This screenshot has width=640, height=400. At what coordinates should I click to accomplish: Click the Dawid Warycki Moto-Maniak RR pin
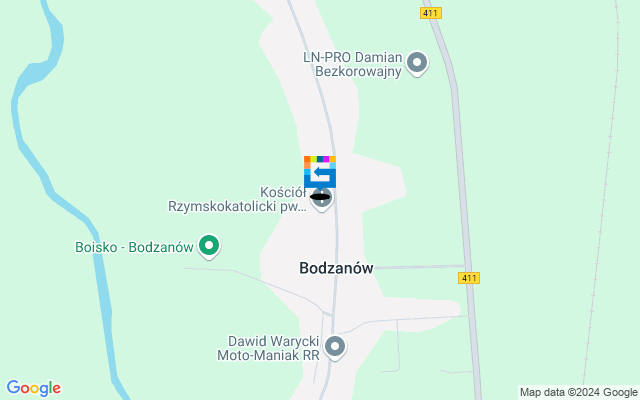[335, 347]
